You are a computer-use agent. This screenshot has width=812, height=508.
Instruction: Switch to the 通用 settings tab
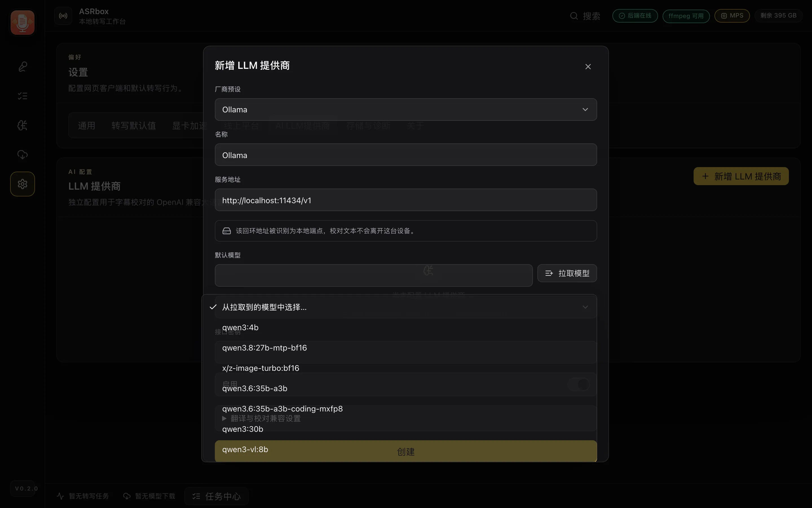pyautogui.click(x=87, y=126)
